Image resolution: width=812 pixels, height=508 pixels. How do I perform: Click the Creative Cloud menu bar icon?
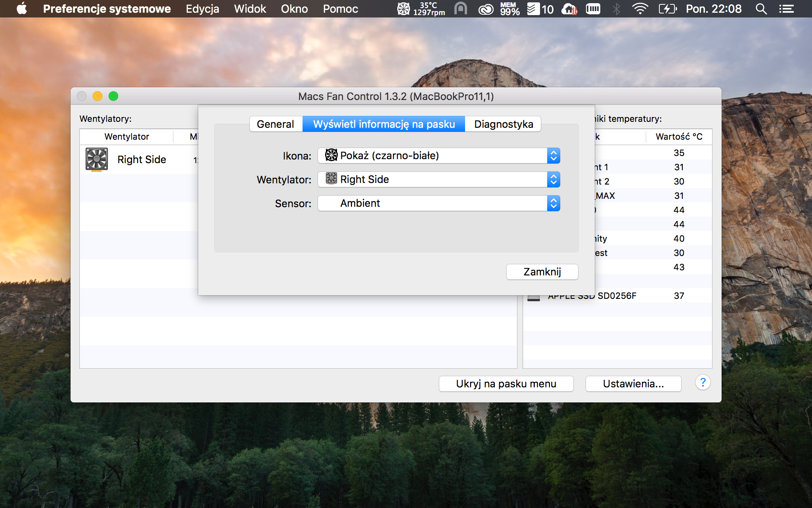[x=486, y=9]
